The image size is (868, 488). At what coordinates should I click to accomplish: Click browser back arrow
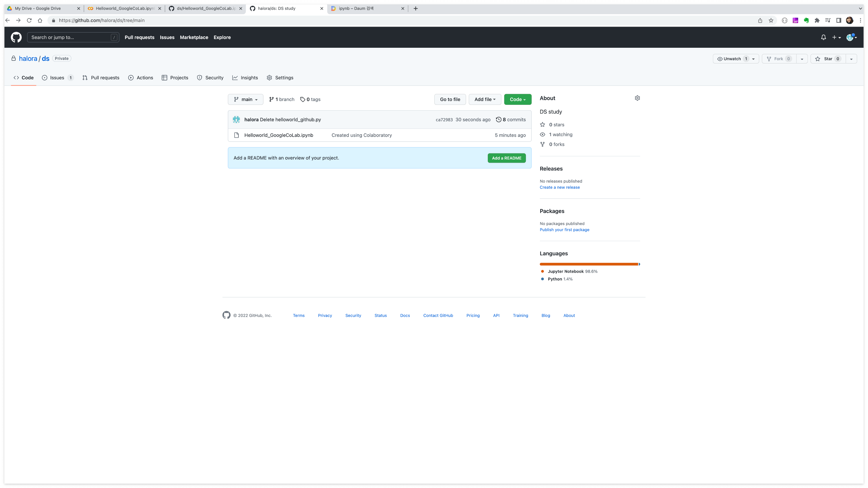coord(8,20)
